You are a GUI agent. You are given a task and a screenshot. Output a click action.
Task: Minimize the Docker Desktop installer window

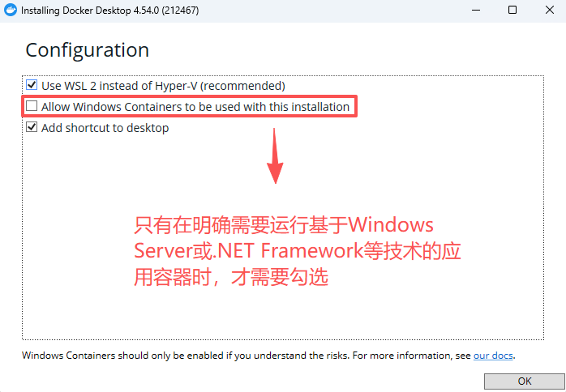coord(474,11)
